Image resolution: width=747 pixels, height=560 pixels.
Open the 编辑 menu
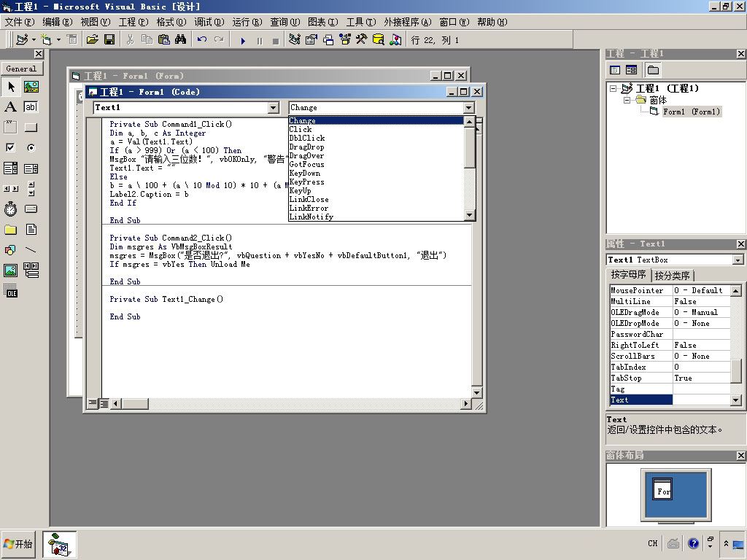(57, 22)
